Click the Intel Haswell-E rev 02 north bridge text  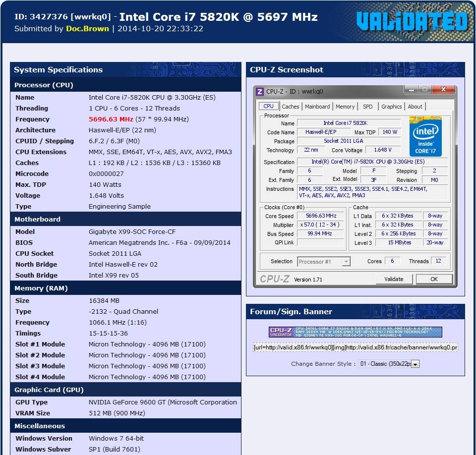(x=123, y=264)
